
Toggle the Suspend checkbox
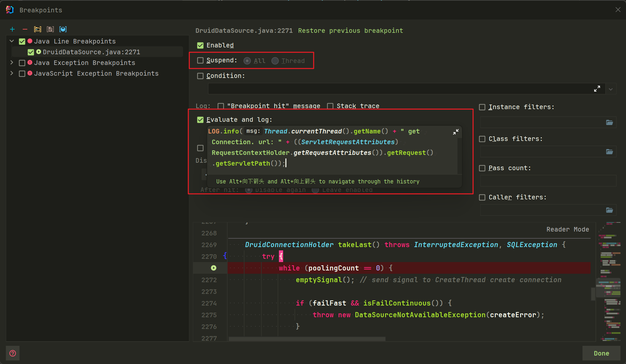pos(200,60)
